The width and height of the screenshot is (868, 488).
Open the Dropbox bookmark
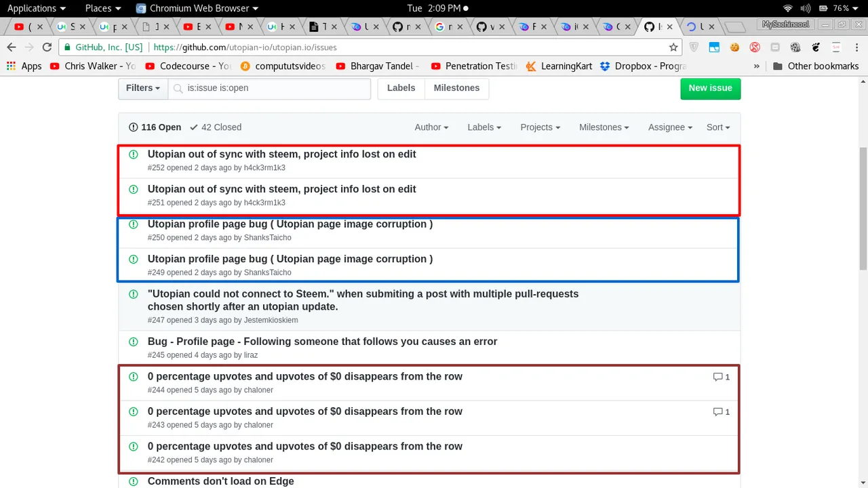[x=644, y=66]
